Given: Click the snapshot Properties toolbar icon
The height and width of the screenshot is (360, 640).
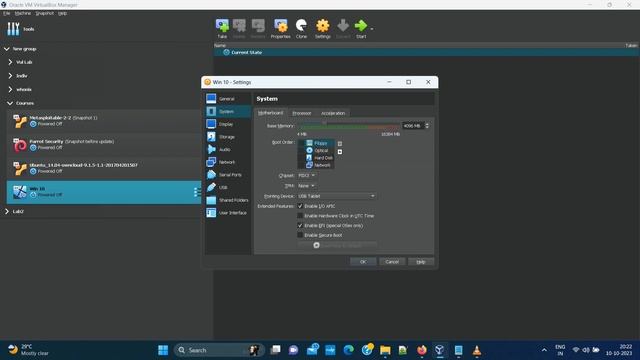Looking at the screenshot, I should [x=280, y=29].
